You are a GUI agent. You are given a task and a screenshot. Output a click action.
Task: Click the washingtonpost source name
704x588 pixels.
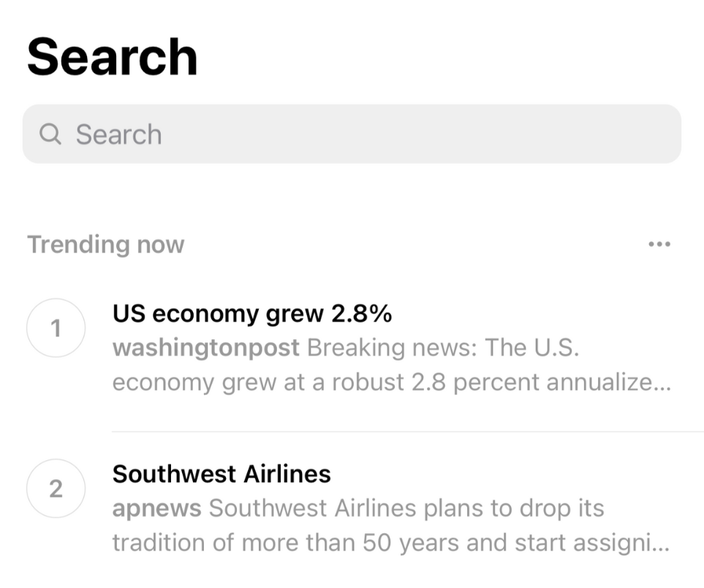point(205,348)
